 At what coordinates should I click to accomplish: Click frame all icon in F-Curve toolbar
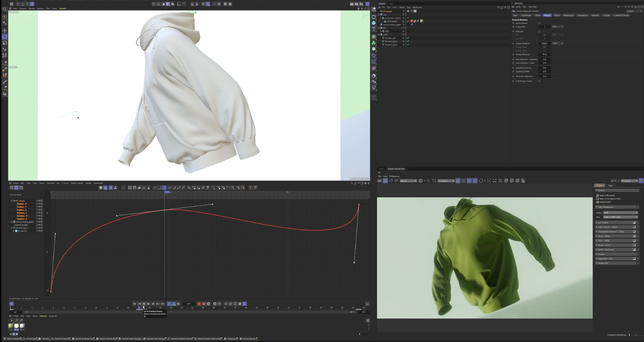point(130,187)
